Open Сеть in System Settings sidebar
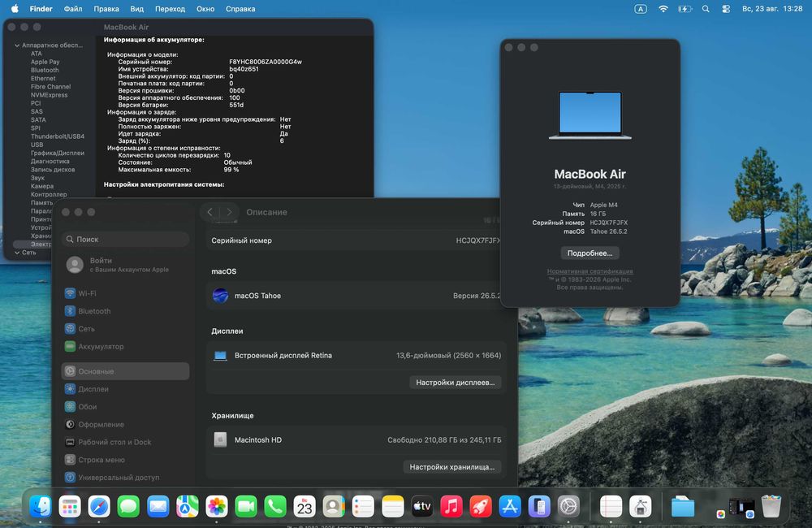 coord(125,328)
